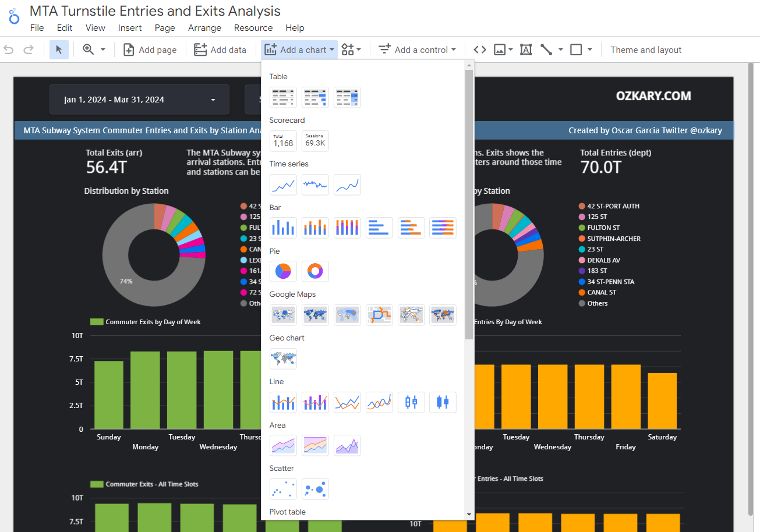This screenshot has width=760, height=532.
Task: Click the zoom magnifier icon
Action: tap(89, 49)
